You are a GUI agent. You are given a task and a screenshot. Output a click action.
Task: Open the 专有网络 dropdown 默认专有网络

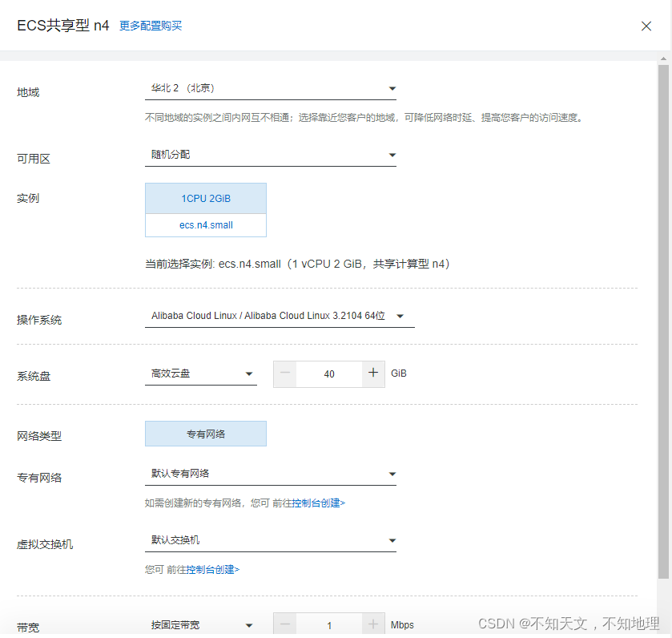(x=271, y=474)
